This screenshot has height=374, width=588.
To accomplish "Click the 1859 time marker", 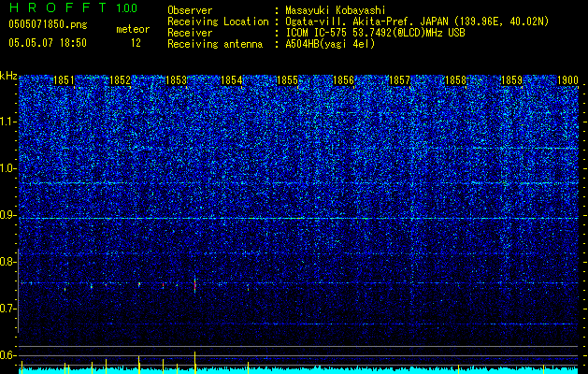I will (511, 80).
